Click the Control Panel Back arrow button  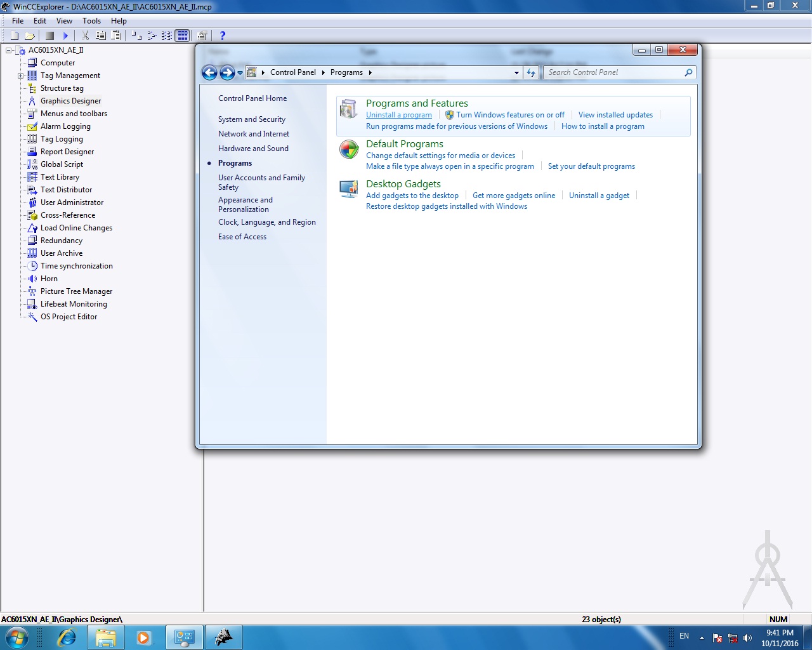pyautogui.click(x=209, y=72)
